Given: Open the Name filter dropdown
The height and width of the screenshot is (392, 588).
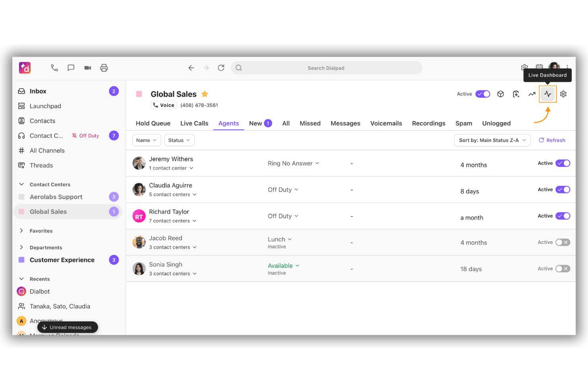Looking at the screenshot, I should coord(147,140).
